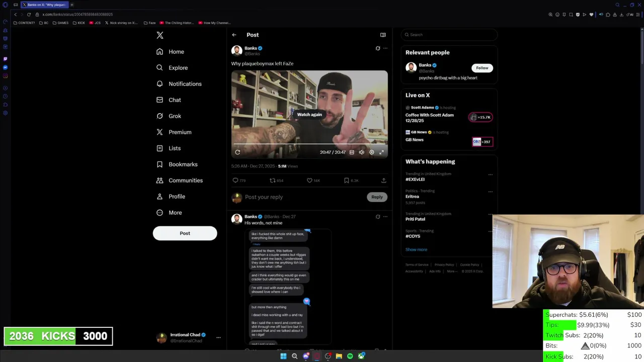The height and width of the screenshot is (362, 644).
Task: Enter video fullscreen mode
Action: point(381,152)
